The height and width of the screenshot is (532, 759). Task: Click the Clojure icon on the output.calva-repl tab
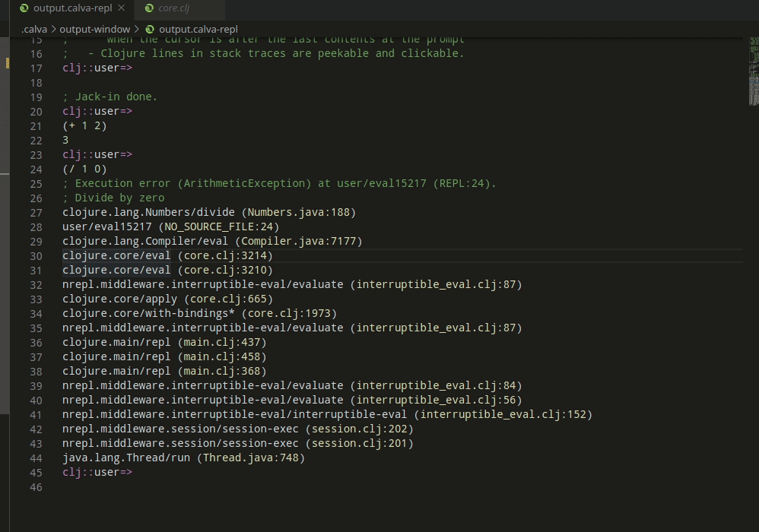pos(25,9)
